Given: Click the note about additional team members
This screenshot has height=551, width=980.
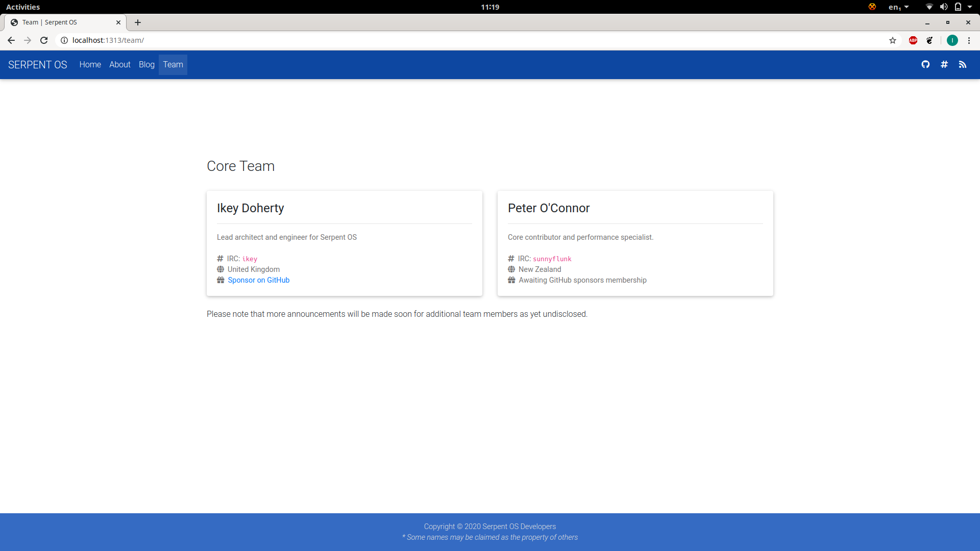Looking at the screenshot, I should tap(397, 314).
